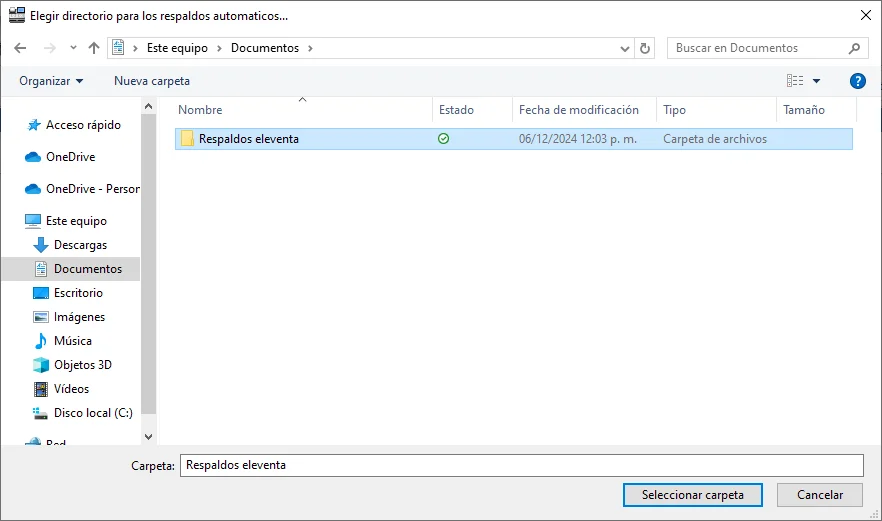
Task: Open recent locations dropdown arrow
Action: tap(73, 48)
